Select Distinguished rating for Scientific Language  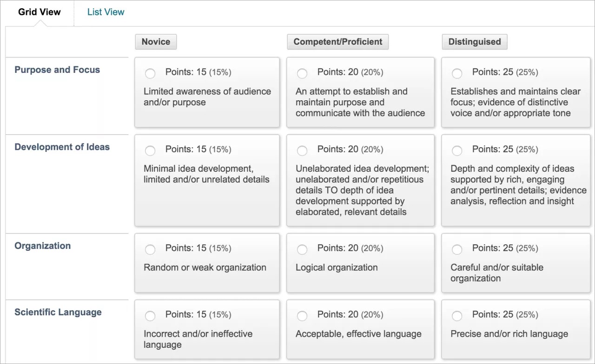coord(457,316)
